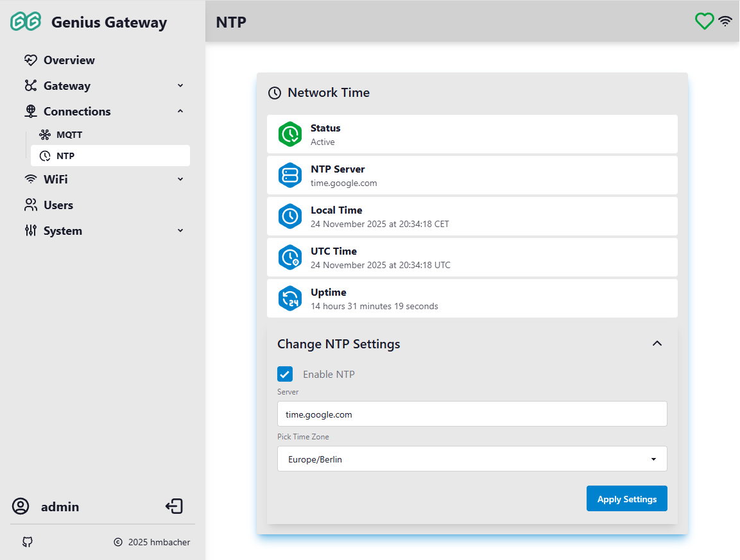Click the Uptime 24-hour icon
Image resolution: width=740 pixels, height=560 pixels.
290,298
